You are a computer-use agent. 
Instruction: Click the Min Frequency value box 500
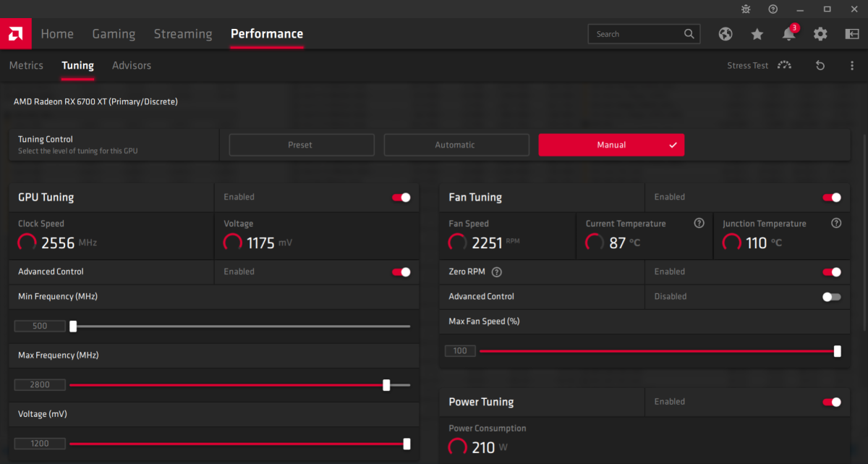coord(40,326)
